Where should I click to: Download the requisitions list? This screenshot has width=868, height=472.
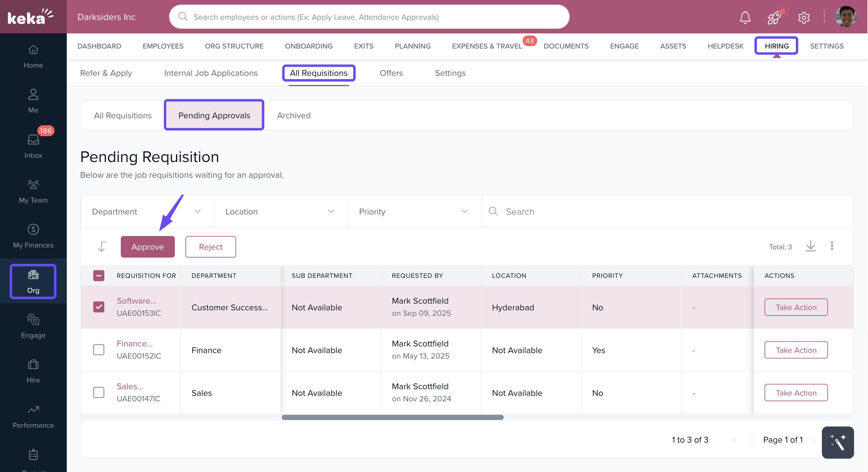(810, 246)
